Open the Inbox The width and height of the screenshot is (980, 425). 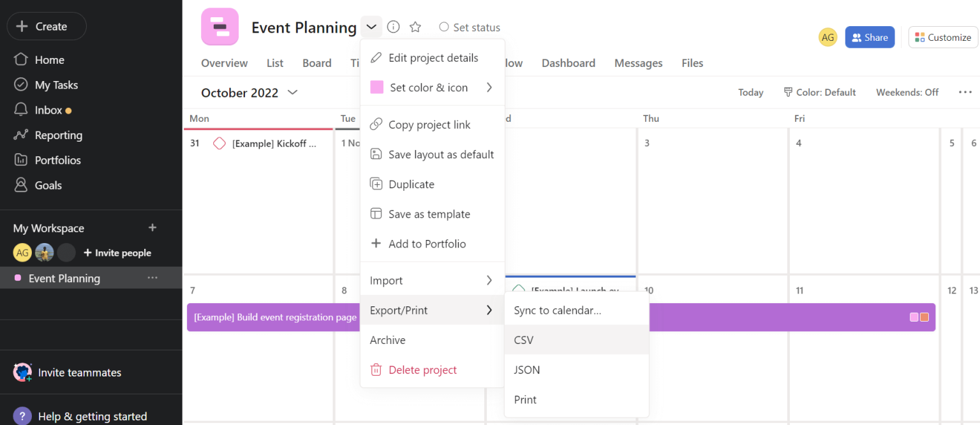[x=45, y=110]
